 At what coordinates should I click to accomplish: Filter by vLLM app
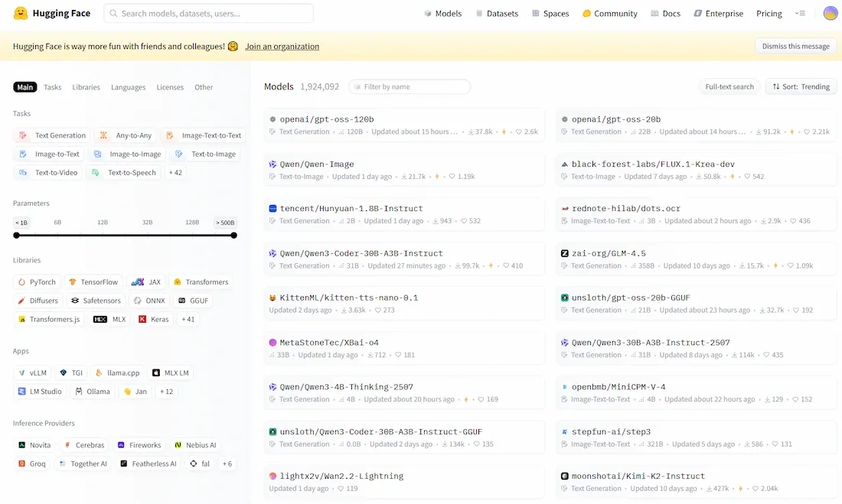pyautogui.click(x=32, y=372)
